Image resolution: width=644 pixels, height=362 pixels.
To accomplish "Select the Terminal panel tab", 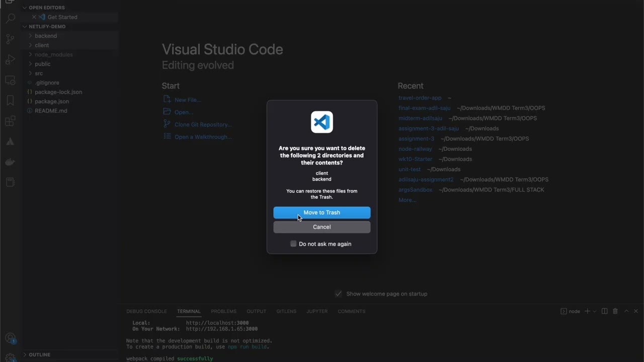I will pos(189,311).
